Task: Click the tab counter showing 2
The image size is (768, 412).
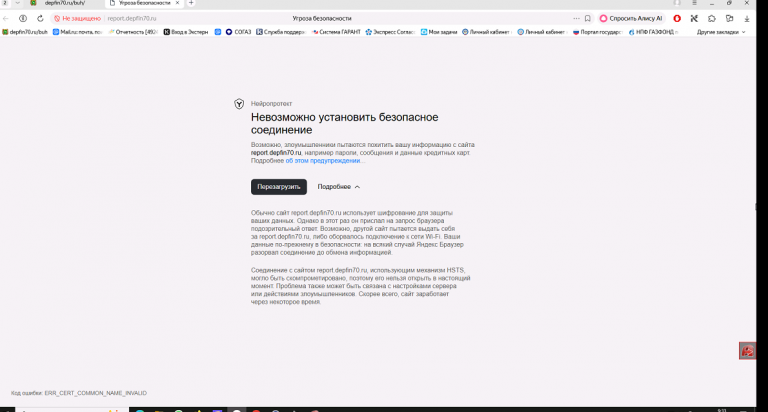Action: 5,3
